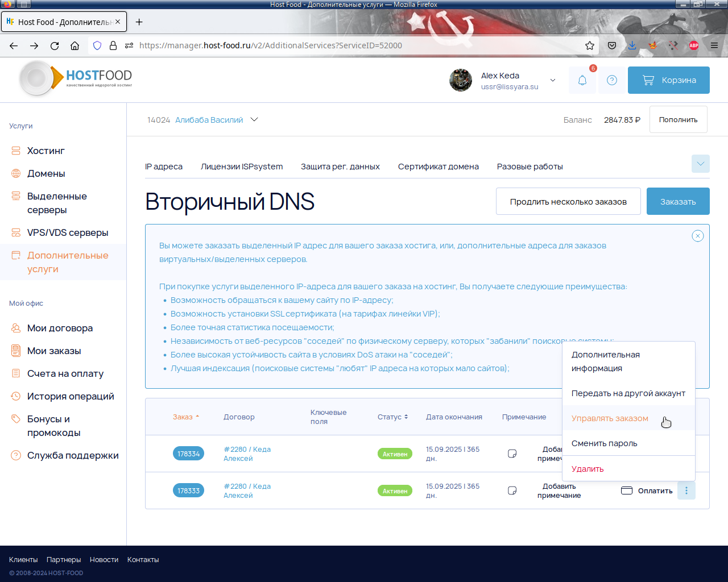Image resolution: width=728 pixels, height=582 pixels.
Task: Click the Клиенты footer link
Action: pos(23,560)
